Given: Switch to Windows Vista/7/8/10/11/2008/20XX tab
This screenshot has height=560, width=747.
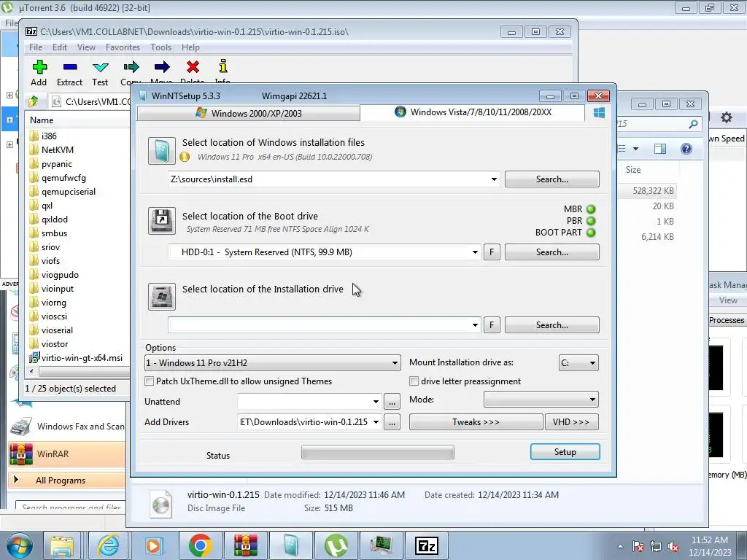Looking at the screenshot, I should pos(473,112).
